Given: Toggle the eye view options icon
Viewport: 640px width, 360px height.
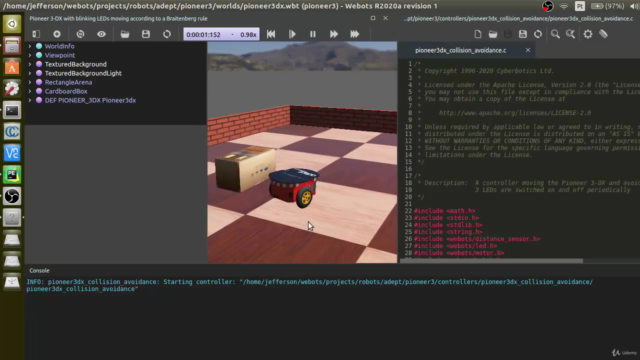Looking at the screenshot, I should pyautogui.click(x=101, y=34).
